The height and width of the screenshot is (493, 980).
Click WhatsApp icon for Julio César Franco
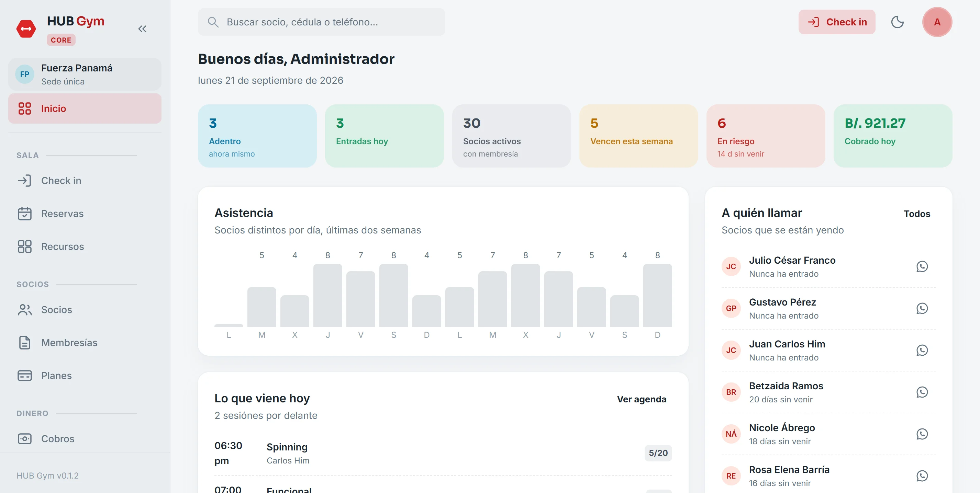pos(922,266)
